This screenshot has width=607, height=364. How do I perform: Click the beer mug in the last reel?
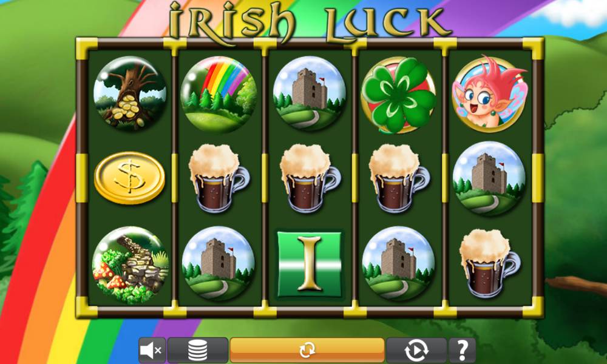[x=489, y=263]
